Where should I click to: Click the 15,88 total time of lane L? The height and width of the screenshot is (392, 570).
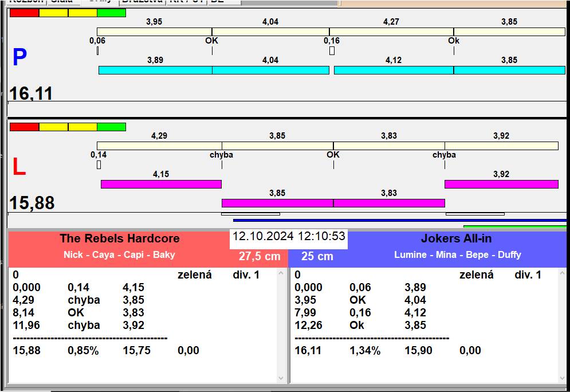tap(32, 203)
